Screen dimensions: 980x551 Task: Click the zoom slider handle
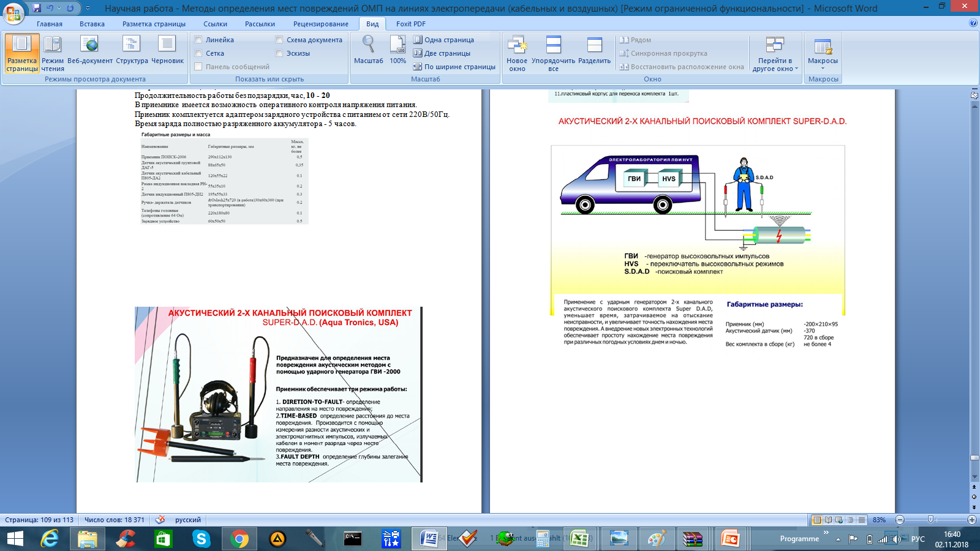point(930,520)
